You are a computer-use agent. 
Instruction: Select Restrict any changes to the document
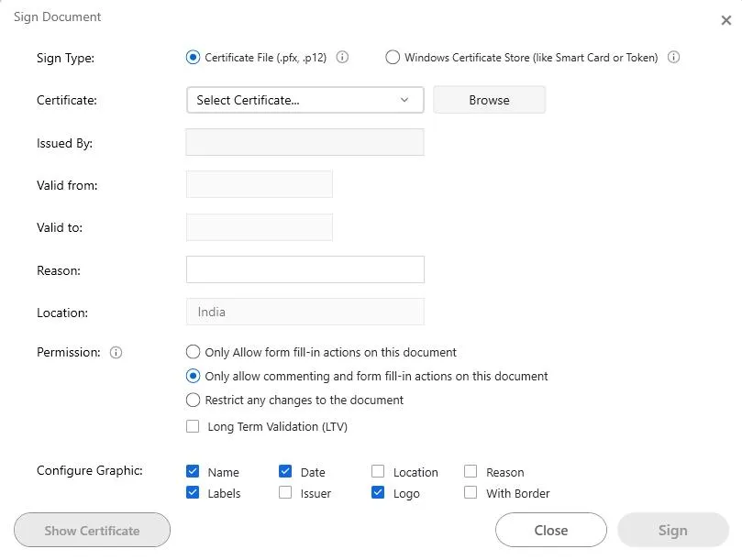point(193,400)
